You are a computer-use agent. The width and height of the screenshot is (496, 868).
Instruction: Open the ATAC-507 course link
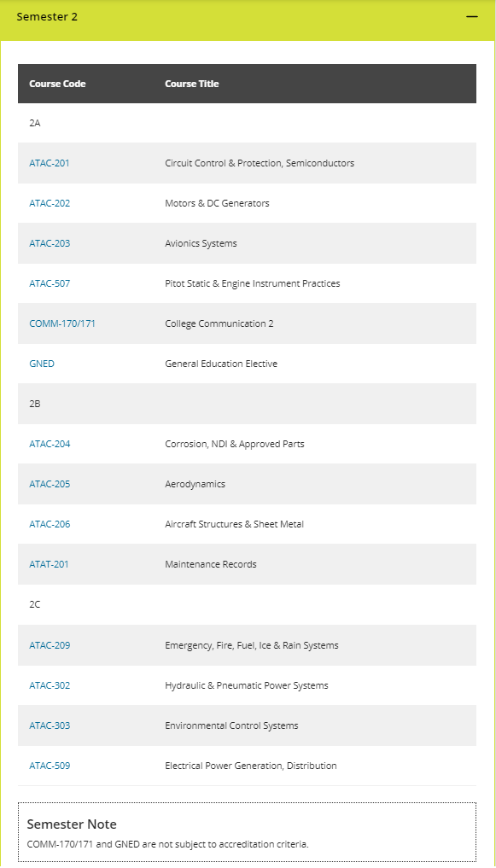[x=50, y=283]
